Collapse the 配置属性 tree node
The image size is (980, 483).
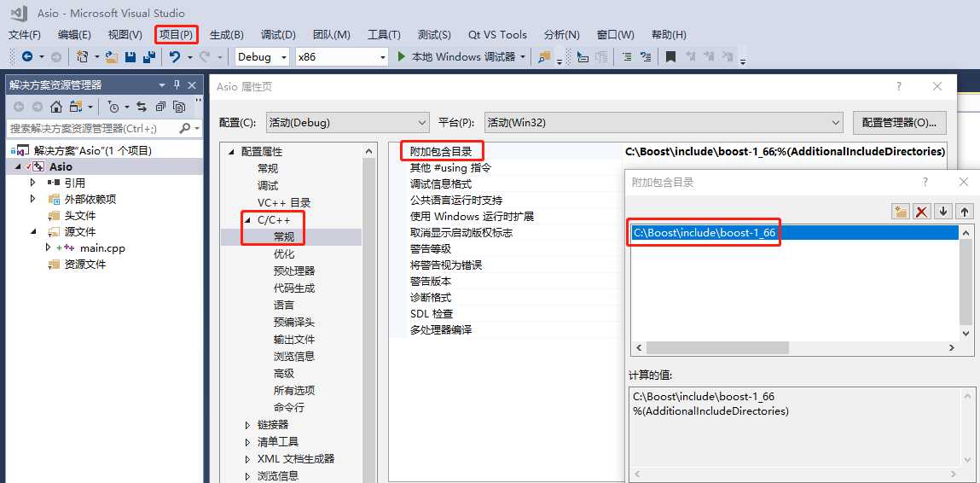[x=233, y=152]
